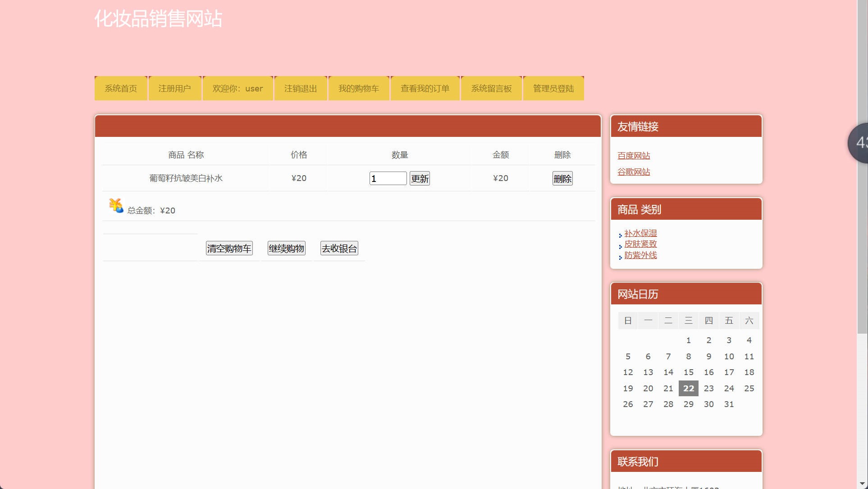Click the yuan coin icon beside total amount
The height and width of the screenshot is (489, 868).
[115, 206]
